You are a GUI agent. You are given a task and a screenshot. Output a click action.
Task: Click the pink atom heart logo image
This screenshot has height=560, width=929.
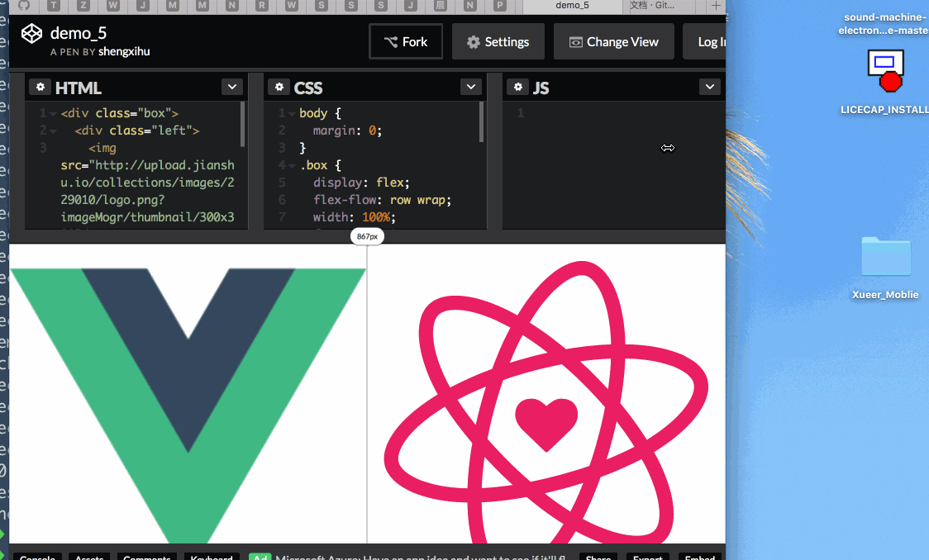click(x=545, y=402)
